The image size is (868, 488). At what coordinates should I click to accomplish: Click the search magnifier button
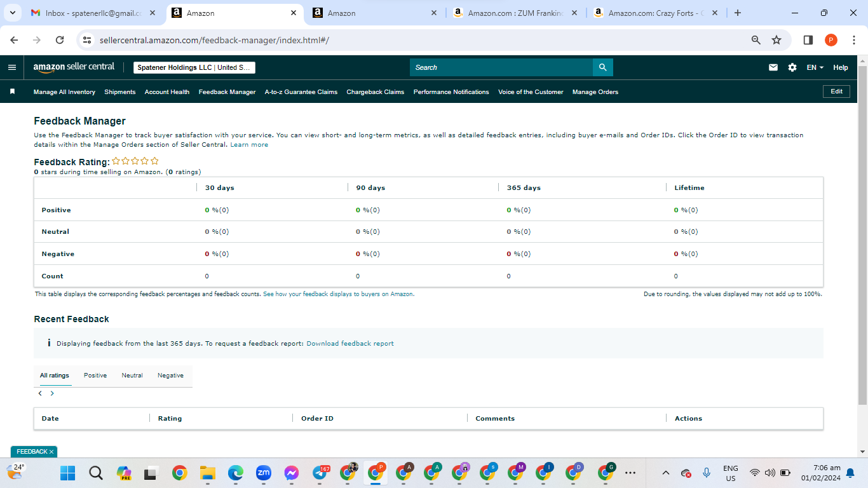[x=603, y=67]
